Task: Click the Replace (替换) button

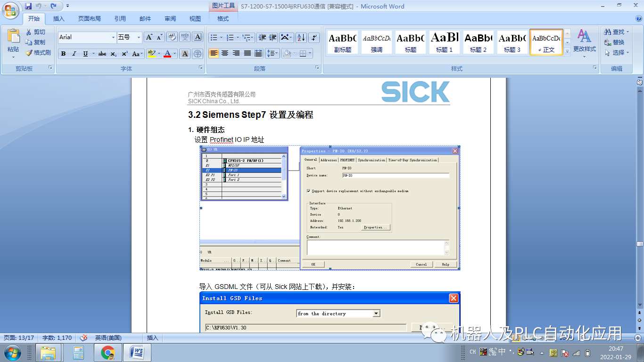Action: tap(615, 42)
